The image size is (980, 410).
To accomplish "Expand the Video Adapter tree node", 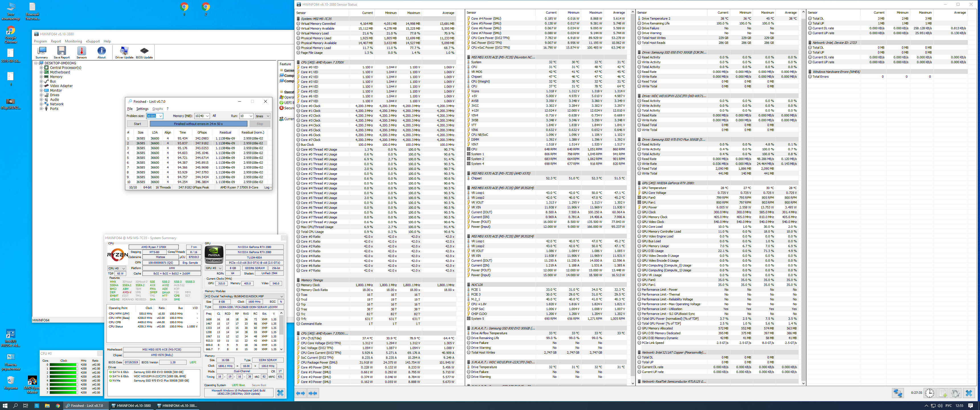I will click(41, 86).
